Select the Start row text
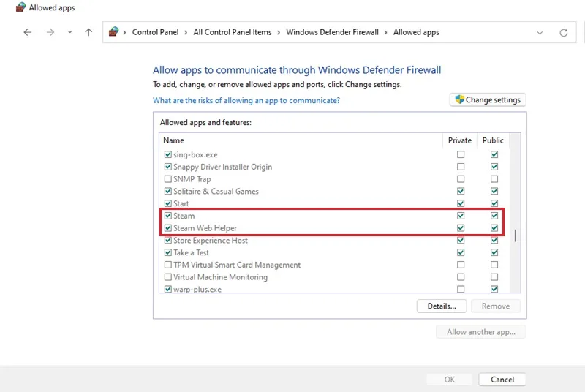 [x=181, y=203]
